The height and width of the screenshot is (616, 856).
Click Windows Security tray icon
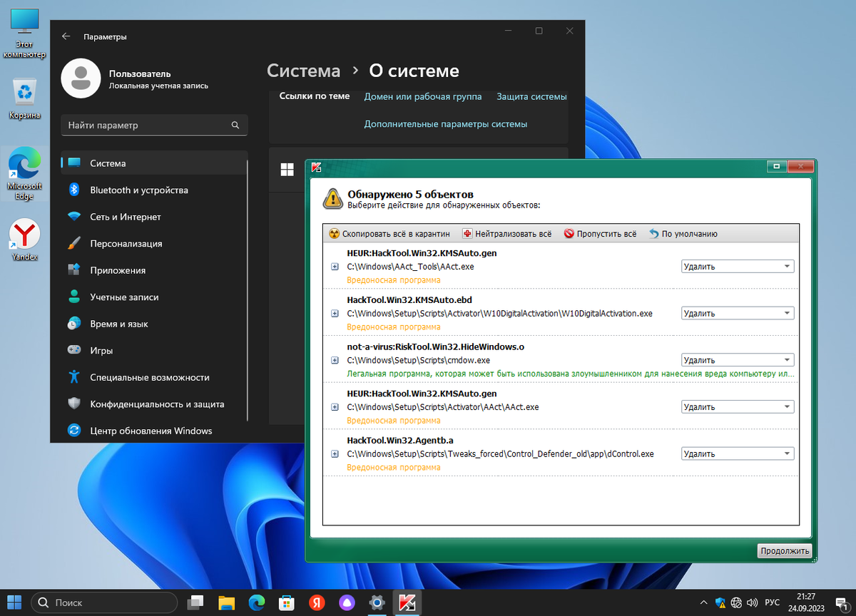[x=721, y=602]
